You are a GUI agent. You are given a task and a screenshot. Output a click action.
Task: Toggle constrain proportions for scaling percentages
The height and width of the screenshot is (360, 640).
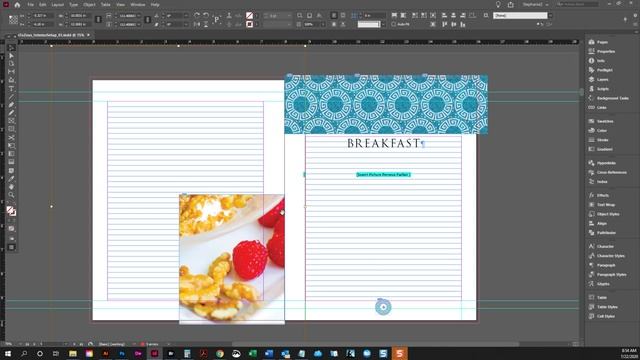pyautogui.click(x=147, y=20)
